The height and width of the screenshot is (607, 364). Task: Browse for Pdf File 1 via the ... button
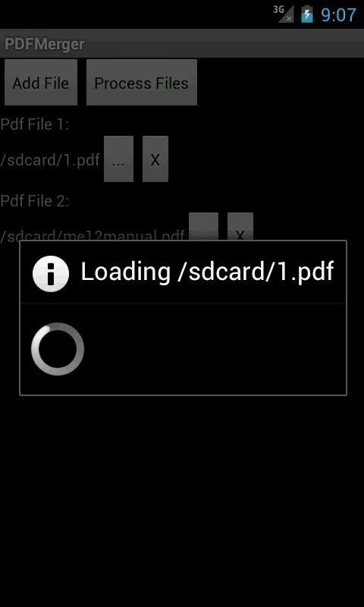click(x=118, y=159)
